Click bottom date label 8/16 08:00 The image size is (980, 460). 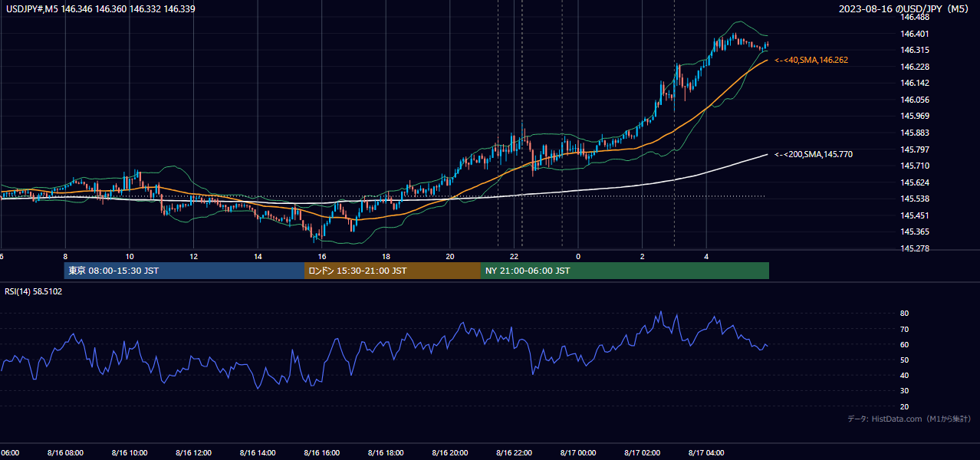64,453
